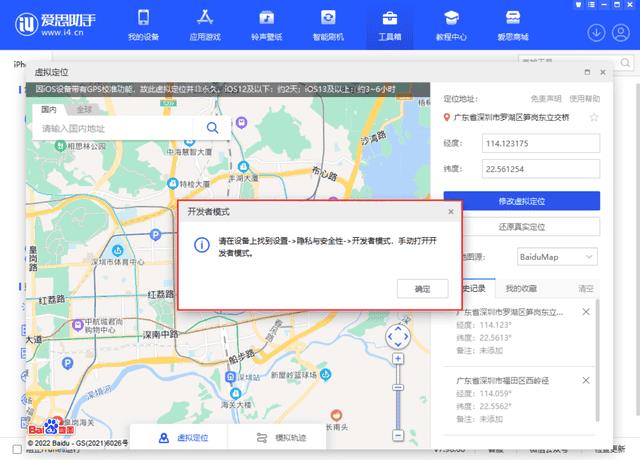
Task: Click 清空 to clear the records
Action: click(586, 289)
